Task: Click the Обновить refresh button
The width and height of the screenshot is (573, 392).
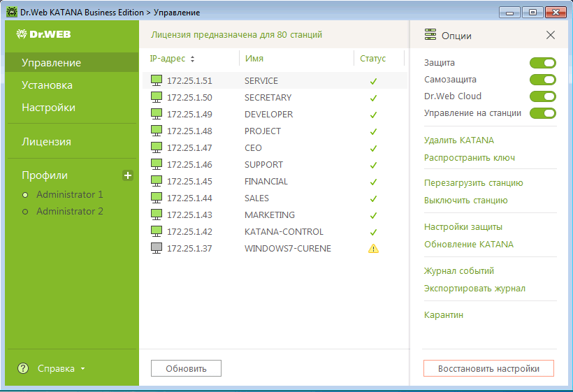Action: coord(186,368)
